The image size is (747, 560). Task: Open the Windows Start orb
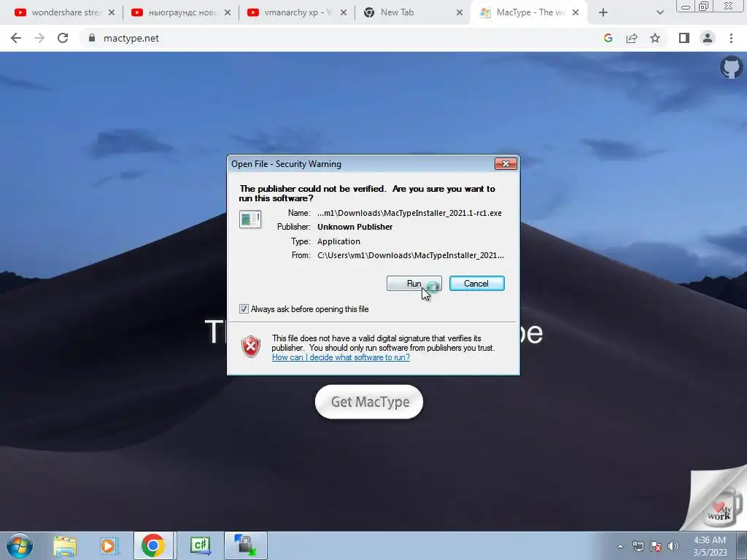tap(20, 545)
